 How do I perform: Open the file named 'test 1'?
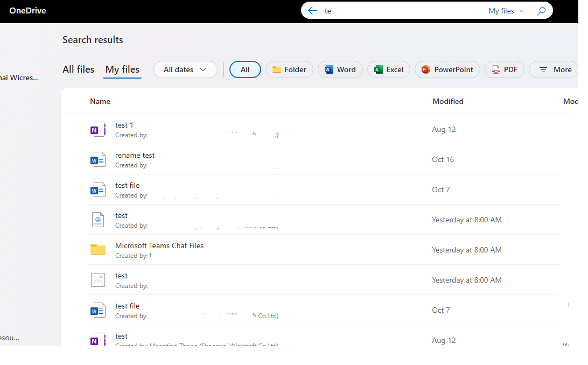point(124,125)
